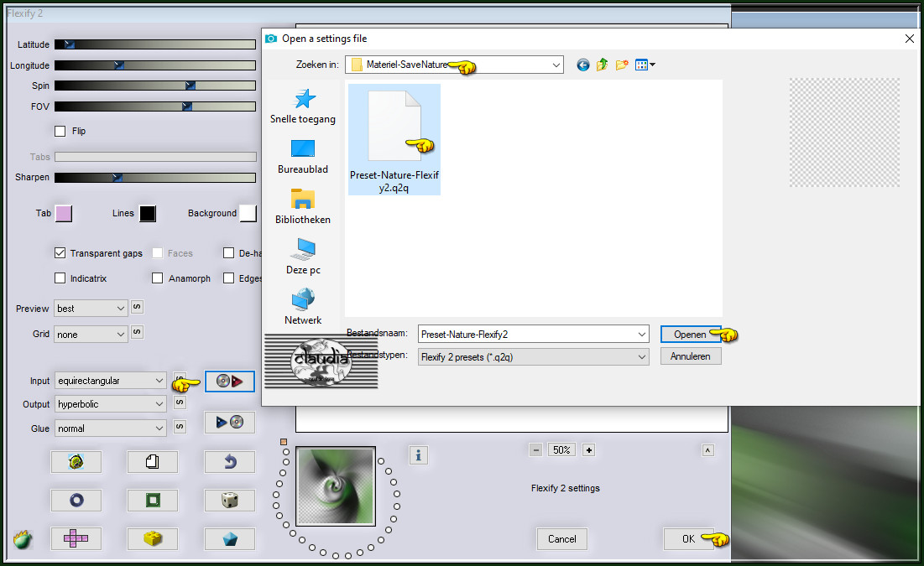Click the dice randomize button
The height and width of the screenshot is (566, 924).
[230, 501]
